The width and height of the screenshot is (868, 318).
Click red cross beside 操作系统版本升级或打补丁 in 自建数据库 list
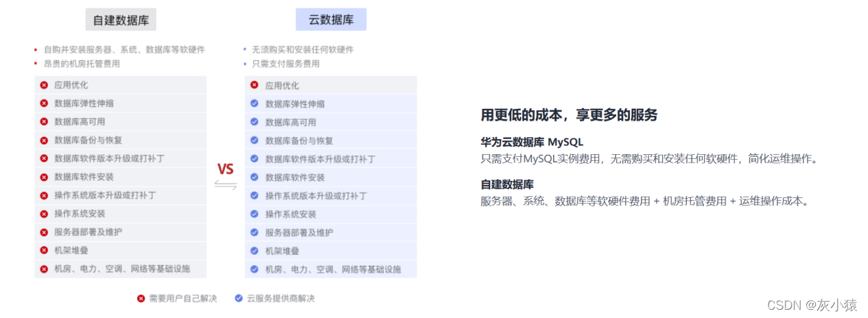click(44, 195)
